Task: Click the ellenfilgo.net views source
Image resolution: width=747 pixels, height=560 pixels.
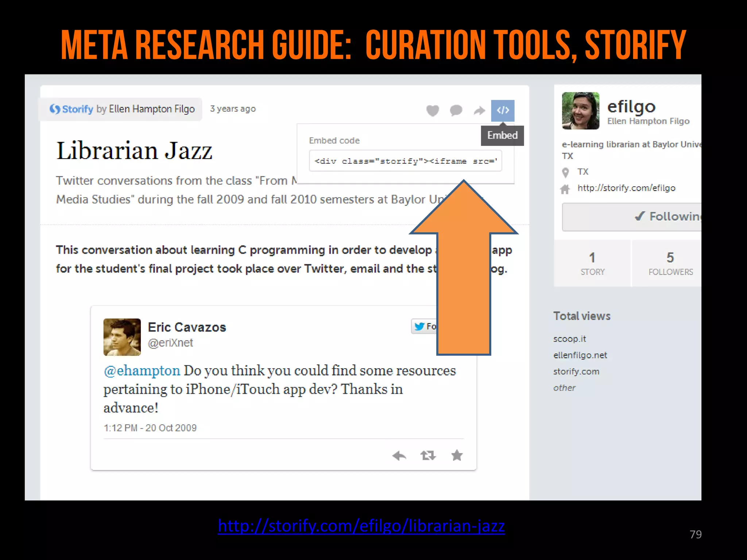Action: pos(580,355)
